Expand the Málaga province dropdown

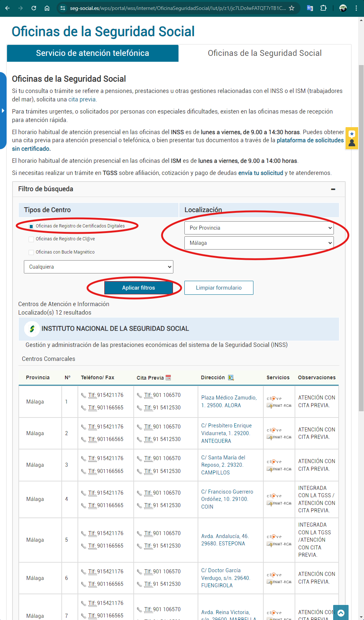(x=259, y=243)
